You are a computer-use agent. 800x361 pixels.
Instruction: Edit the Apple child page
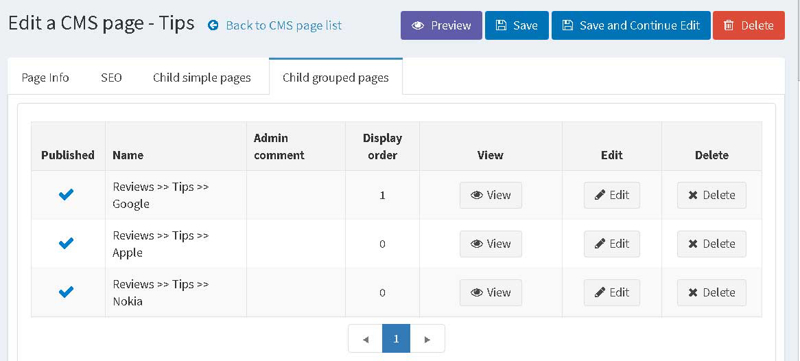(x=612, y=244)
